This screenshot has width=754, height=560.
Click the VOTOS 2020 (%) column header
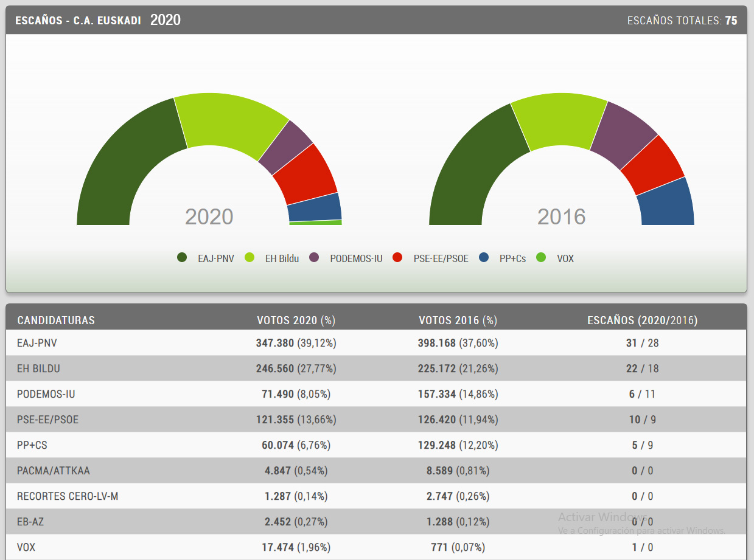pos(296,320)
